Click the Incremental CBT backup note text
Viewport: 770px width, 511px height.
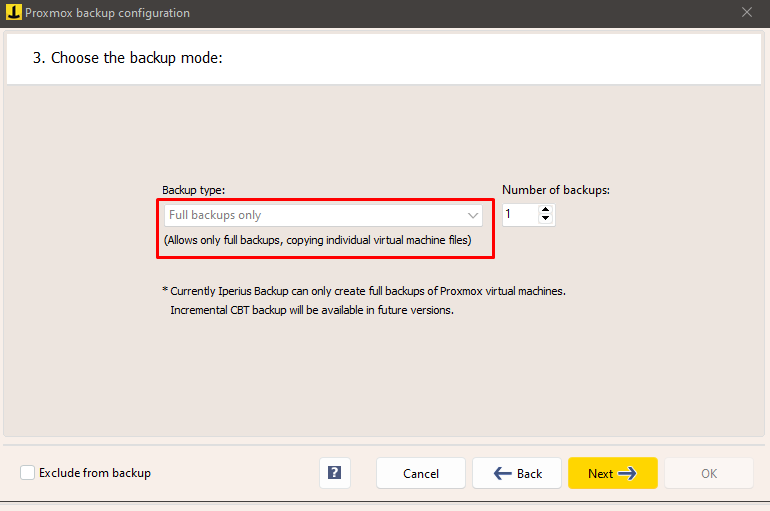pos(311,310)
